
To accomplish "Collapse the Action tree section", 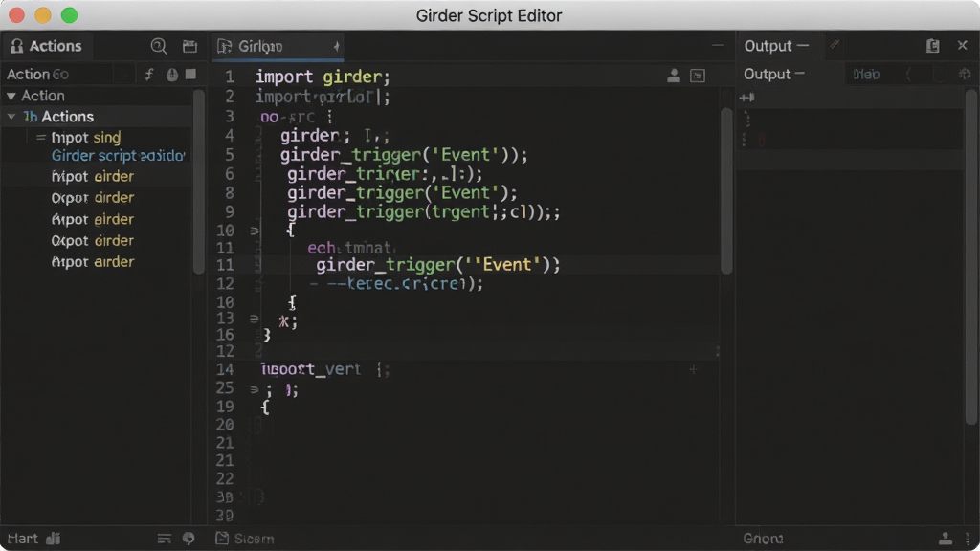I will [11, 97].
